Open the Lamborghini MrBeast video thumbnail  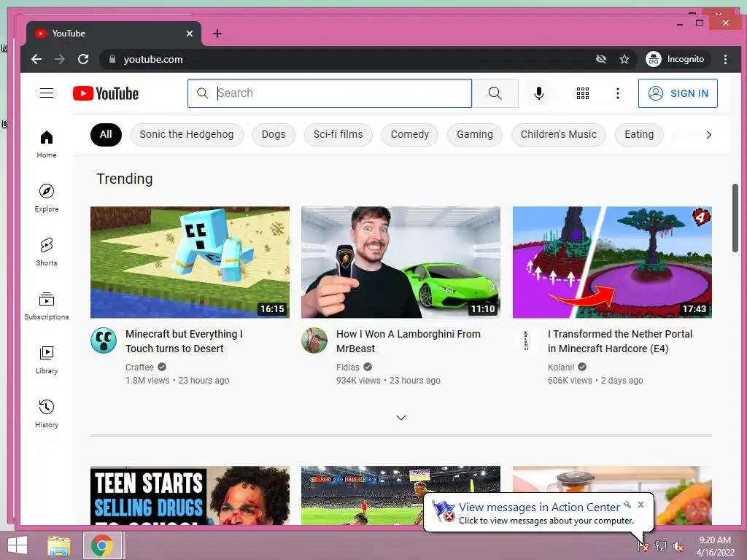coord(401,262)
